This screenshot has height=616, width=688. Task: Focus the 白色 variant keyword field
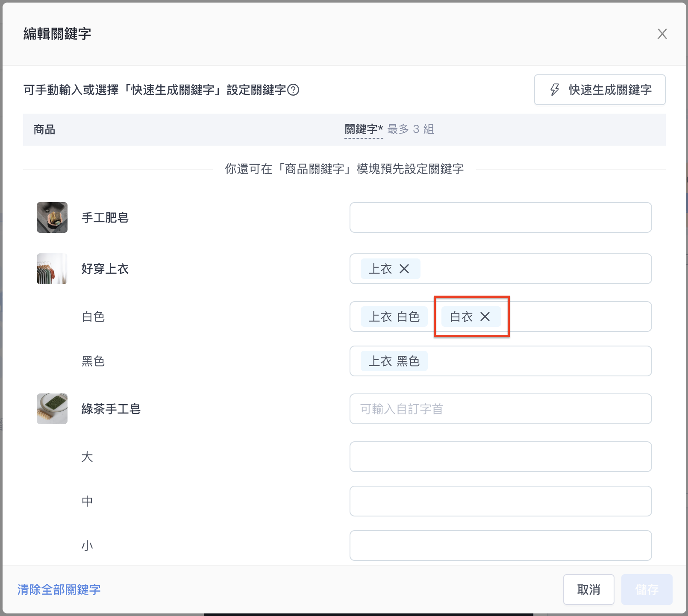point(500,317)
